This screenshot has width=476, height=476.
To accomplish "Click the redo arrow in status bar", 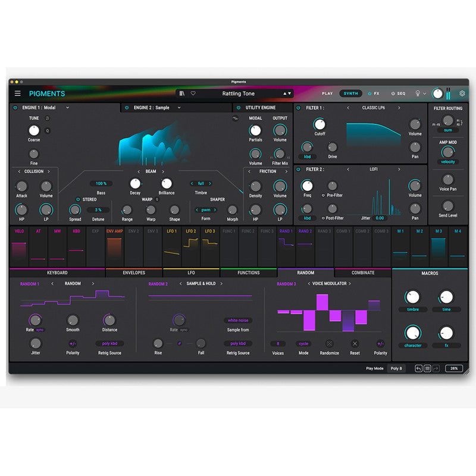I will (x=436, y=368).
